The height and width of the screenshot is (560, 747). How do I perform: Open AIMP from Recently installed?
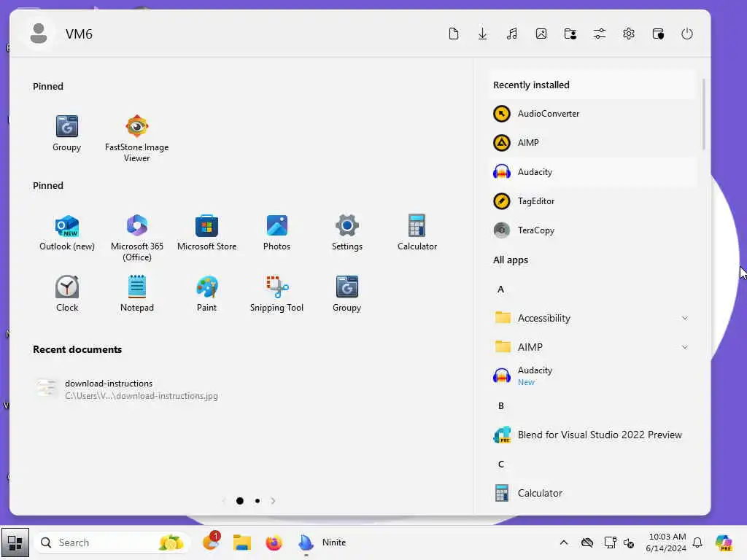592,143
